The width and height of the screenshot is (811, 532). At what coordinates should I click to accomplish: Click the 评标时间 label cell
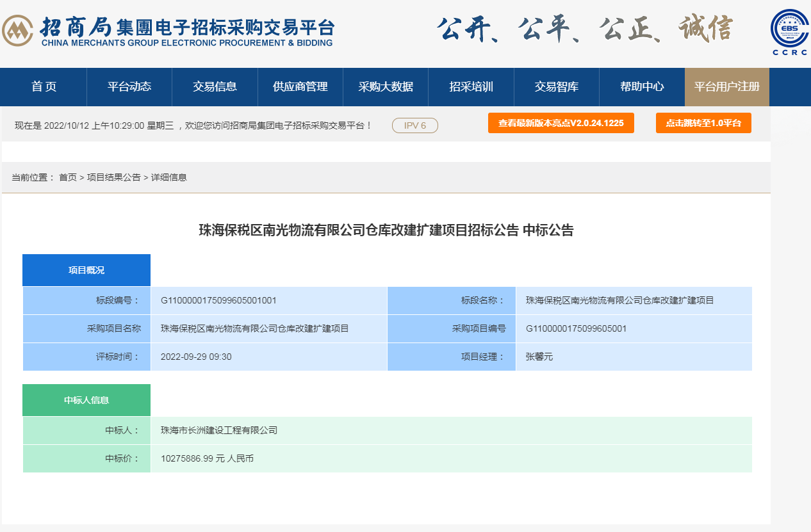click(86, 357)
